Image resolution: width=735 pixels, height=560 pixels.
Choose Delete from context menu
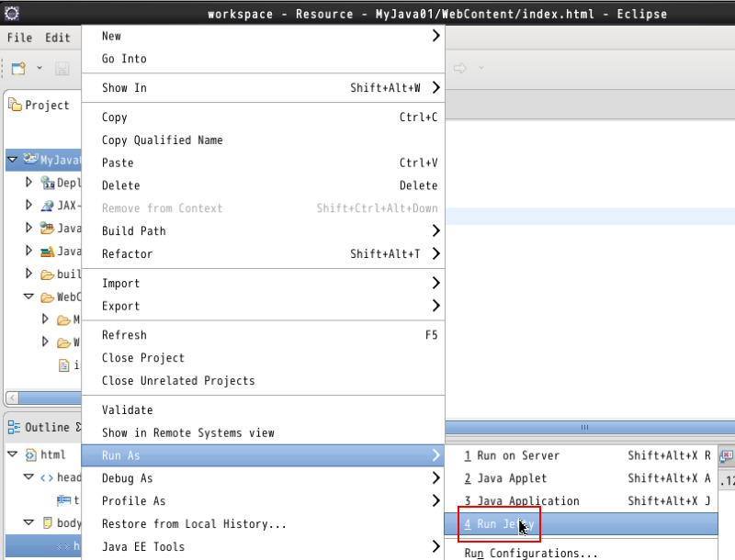coord(263,185)
